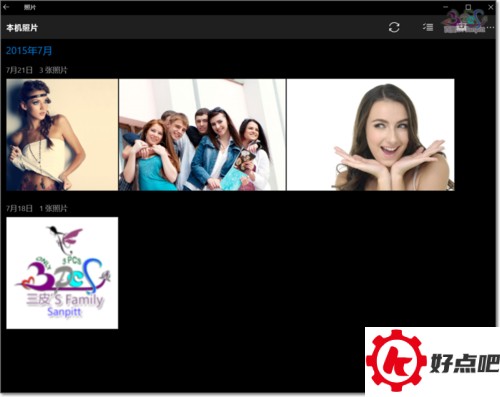This screenshot has height=397, width=500.
Task: Click the 本机照片 page title
Action: (22, 28)
